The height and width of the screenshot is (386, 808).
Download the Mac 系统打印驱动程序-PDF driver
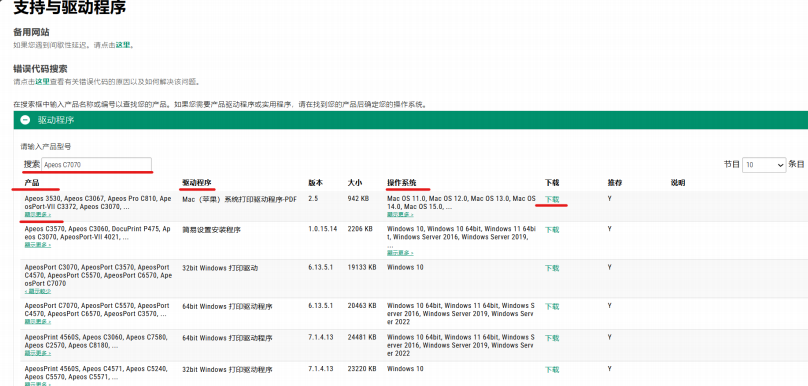coord(552,199)
